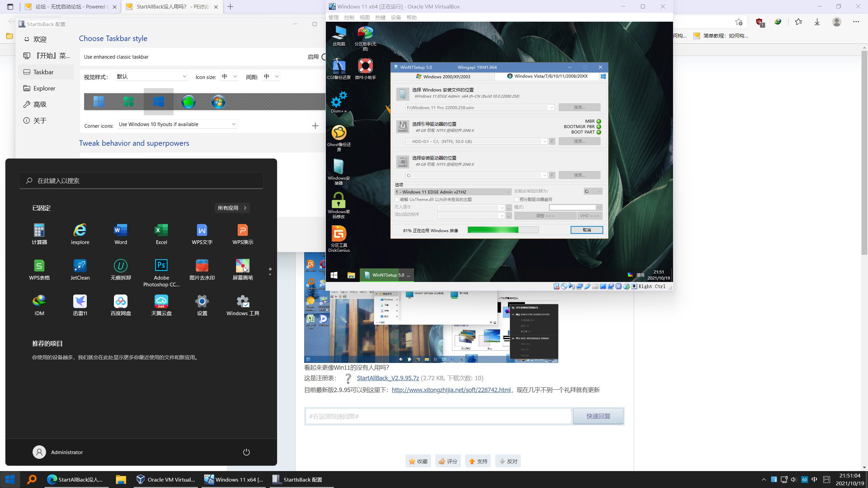Click the power button in Start menu
868x488 pixels.
click(246, 452)
